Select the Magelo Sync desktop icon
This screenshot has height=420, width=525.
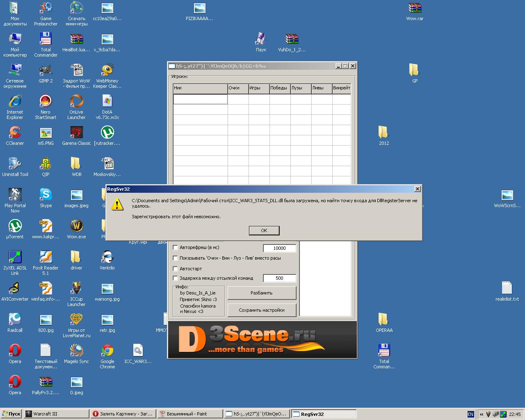[76, 354]
